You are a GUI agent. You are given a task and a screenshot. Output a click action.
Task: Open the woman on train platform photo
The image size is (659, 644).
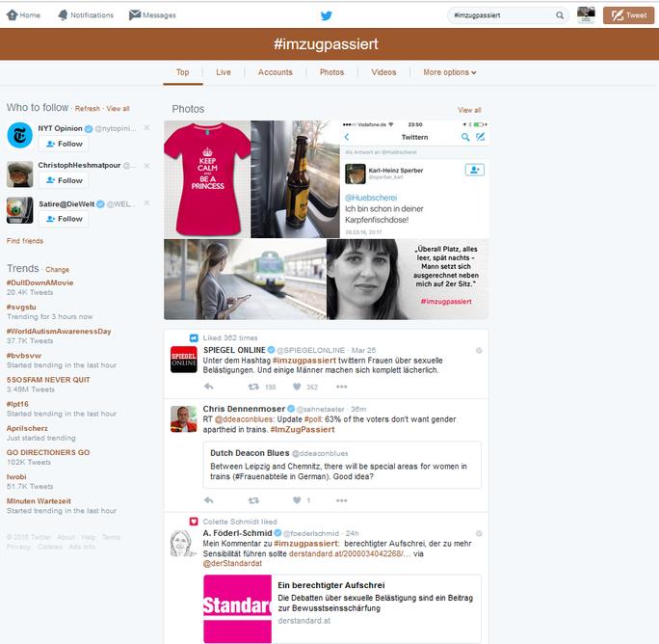[x=245, y=280]
